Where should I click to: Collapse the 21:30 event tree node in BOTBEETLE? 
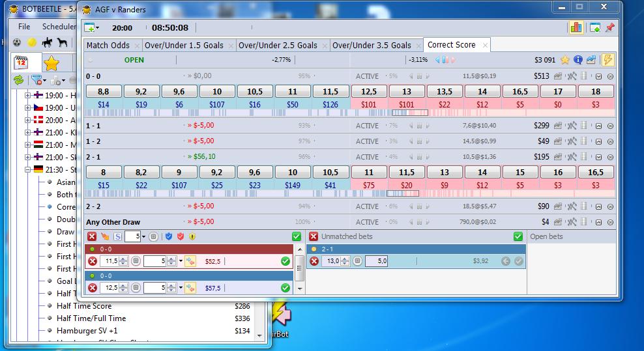pos(27,169)
